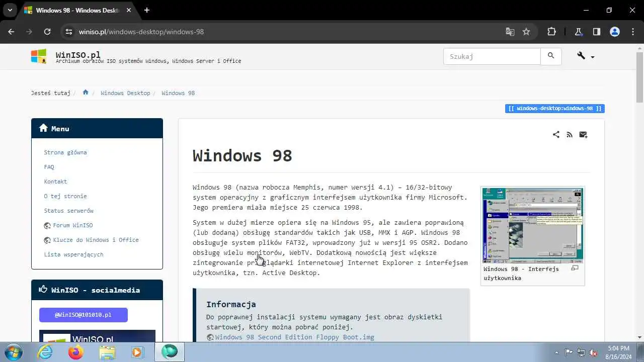
Task: Open Lista wspierających menu item
Action: tap(73, 254)
